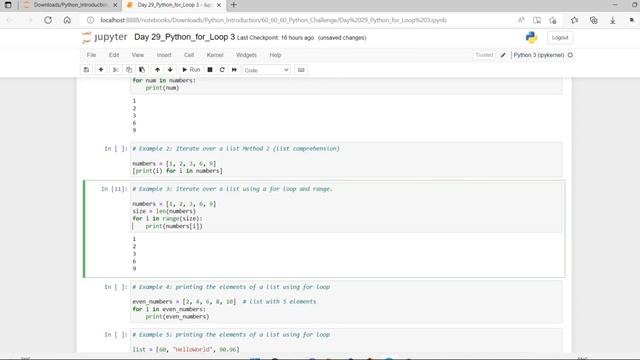This screenshot has height=360, width=640.
Task: Go back in browser history
Action: pos(10,20)
